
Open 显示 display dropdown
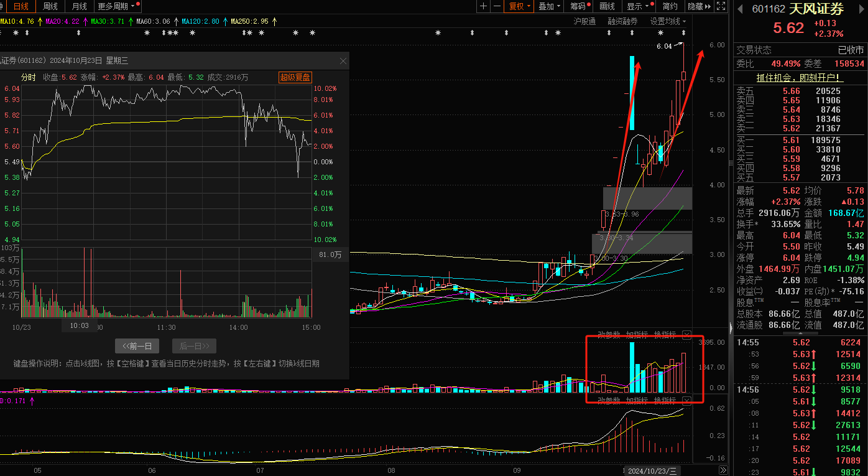637,6
